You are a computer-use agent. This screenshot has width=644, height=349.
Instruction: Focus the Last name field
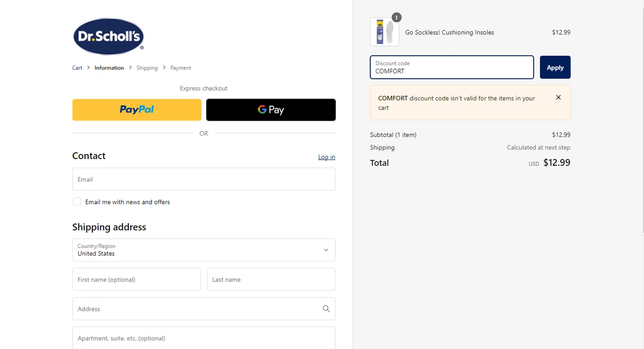click(x=271, y=279)
